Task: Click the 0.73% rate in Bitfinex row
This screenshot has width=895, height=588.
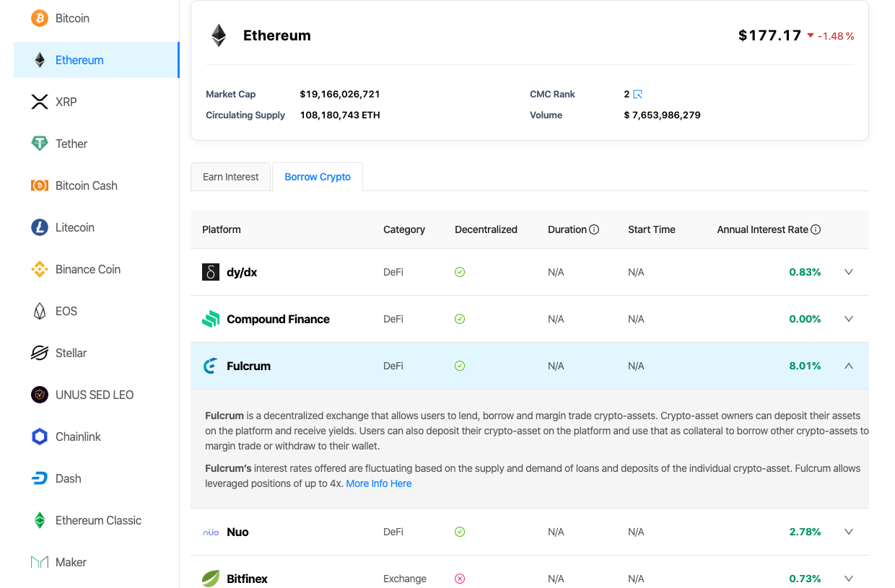Action: pos(805,579)
